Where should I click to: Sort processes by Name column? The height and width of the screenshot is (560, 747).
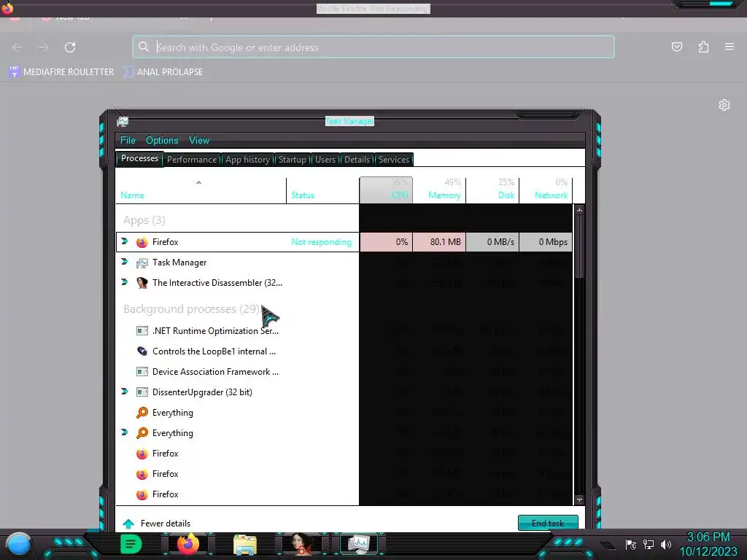(201, 190)
